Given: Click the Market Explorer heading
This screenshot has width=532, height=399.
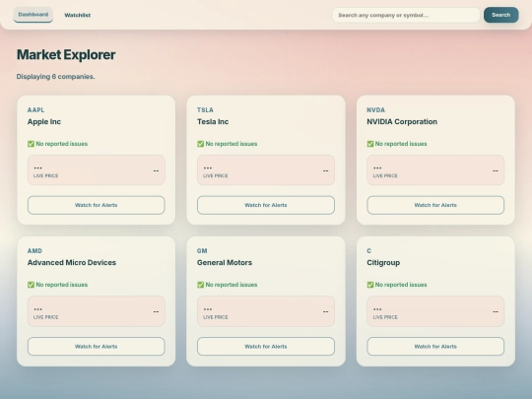Looking at the screenshot, I should point(66,54).
